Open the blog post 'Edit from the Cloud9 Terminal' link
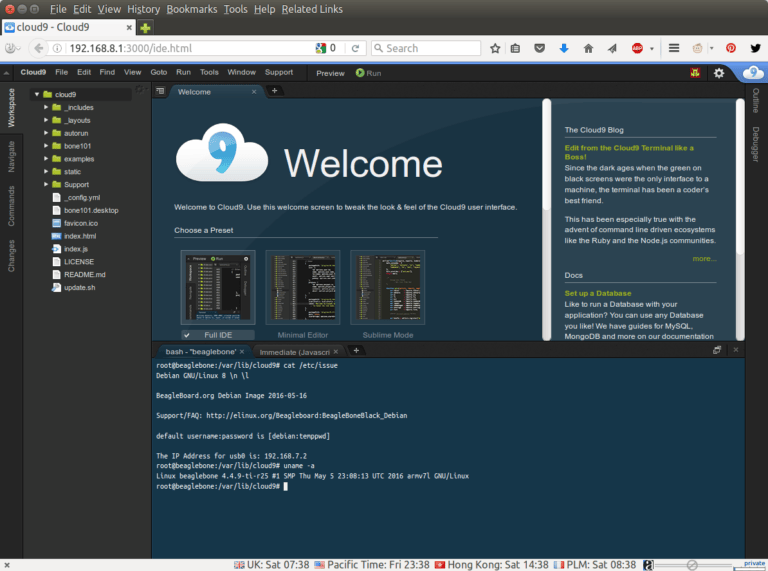 (x=629, y=152)
